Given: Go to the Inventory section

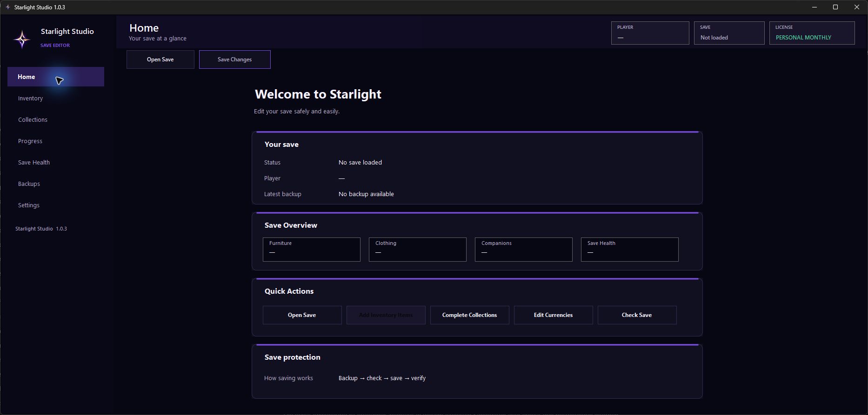Looking at the screenshot, I should pos(56,98).
